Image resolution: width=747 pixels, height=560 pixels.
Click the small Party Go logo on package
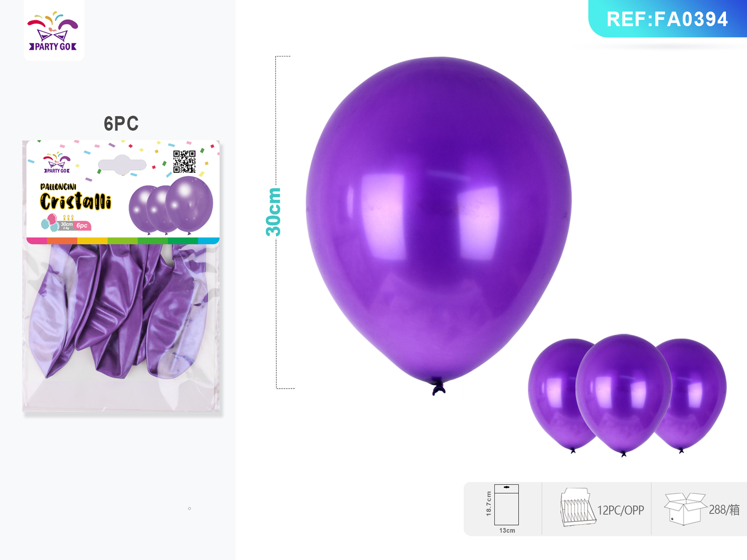[57, 163]
